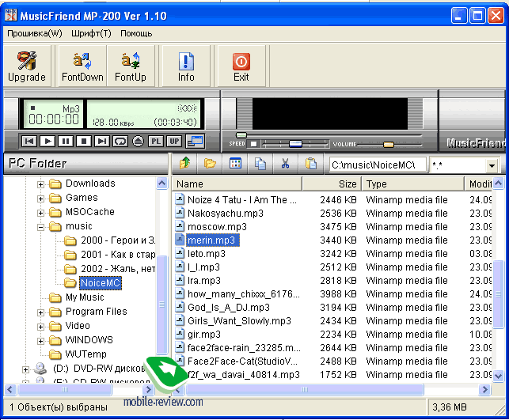The image size is (509, 420).
Task: Toggle the small speed checkbox
Action: (254, 144)
